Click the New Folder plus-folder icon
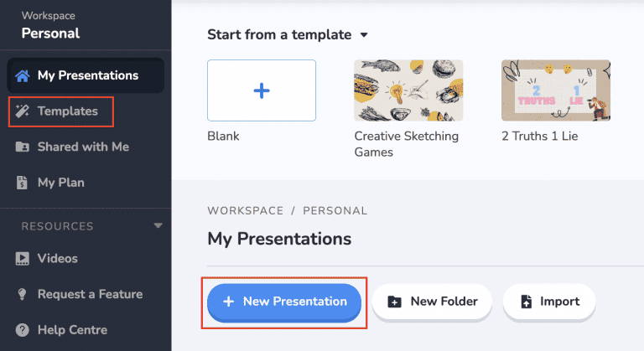644x351 pixels. pos(394,302)
